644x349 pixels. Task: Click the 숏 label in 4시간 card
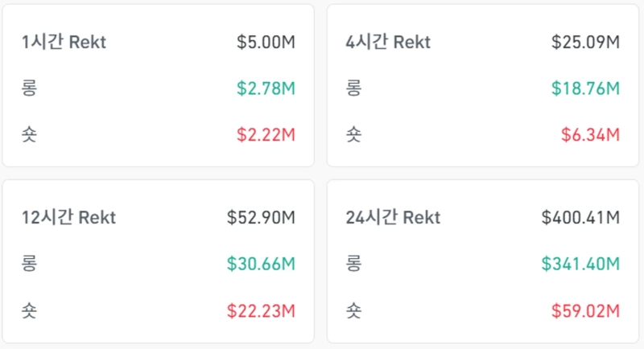pos(353,134)
